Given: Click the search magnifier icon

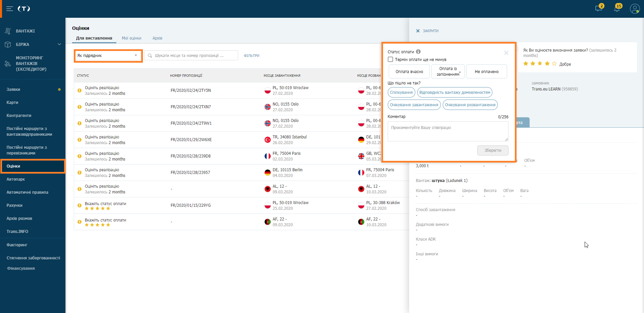Looking at the screenshot, I should 150,56.
